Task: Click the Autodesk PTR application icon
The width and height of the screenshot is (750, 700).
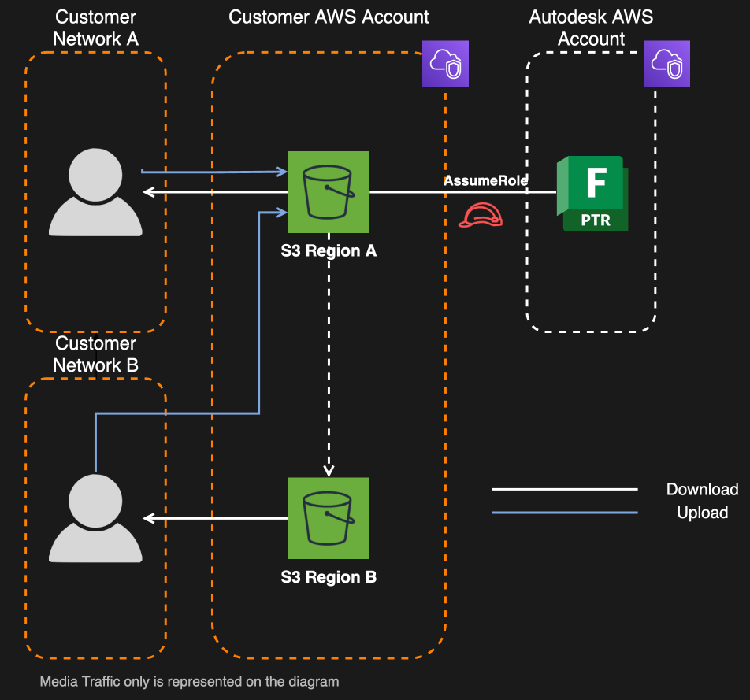Action: coord(592,191)
